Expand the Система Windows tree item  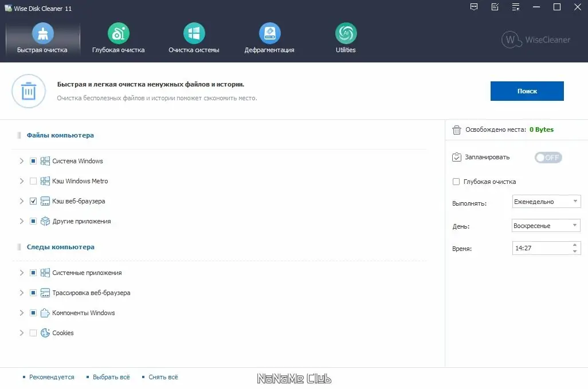[x=22, y=161]
